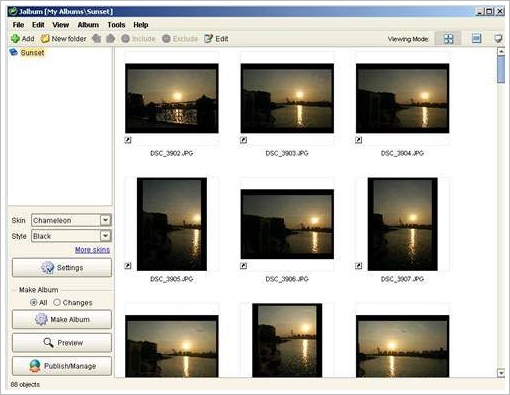Click the first grey folder arrow toolbar icon

point(97,39)
